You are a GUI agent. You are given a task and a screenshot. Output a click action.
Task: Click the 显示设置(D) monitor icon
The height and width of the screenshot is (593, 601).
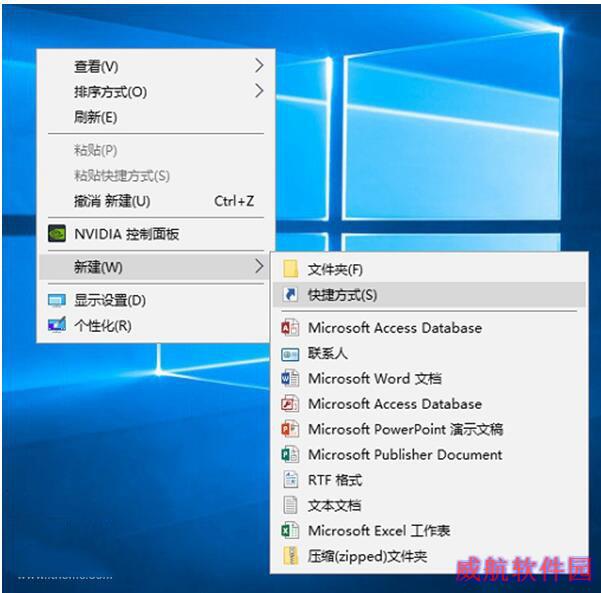click(x=57, y=300)
